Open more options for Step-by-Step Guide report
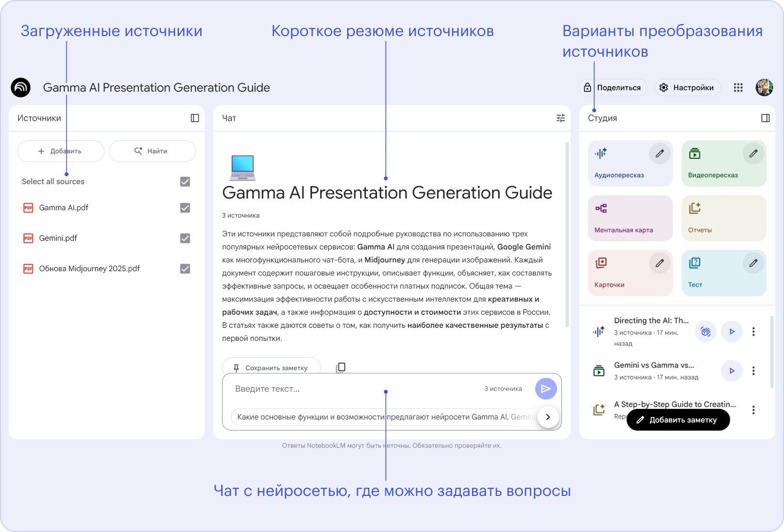The image size is (784, 532). (754, 410)
